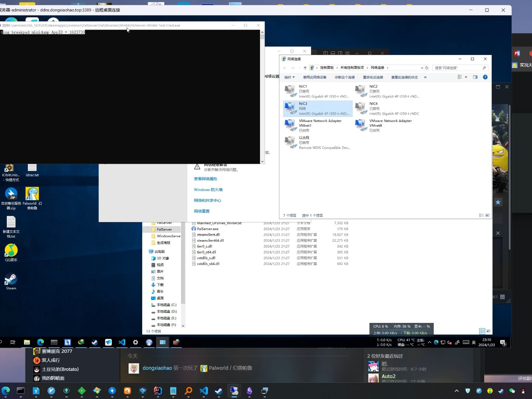Open Palworld 幻兽帕鲁 desktop shortcut
The height and width of the screenshot is (399, 532).
coord(32,198)
